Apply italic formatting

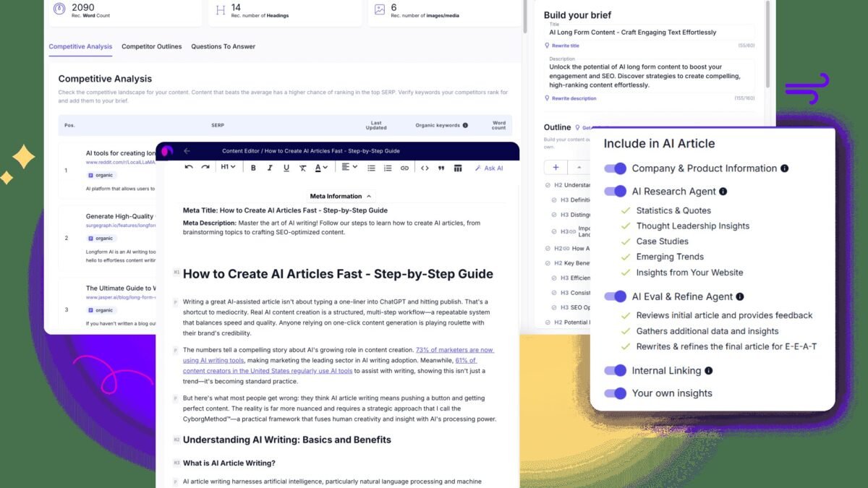click(270, 168)
